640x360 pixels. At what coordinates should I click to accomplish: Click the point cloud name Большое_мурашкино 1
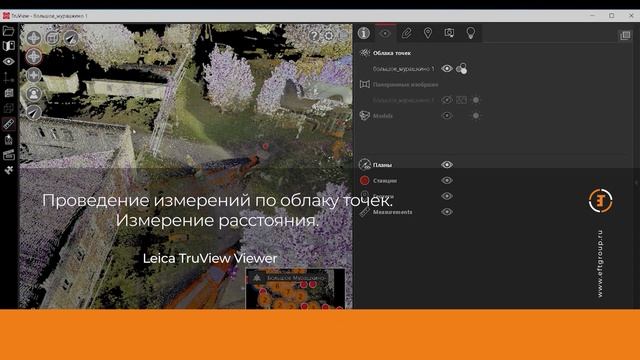click(x=403, y=69)
